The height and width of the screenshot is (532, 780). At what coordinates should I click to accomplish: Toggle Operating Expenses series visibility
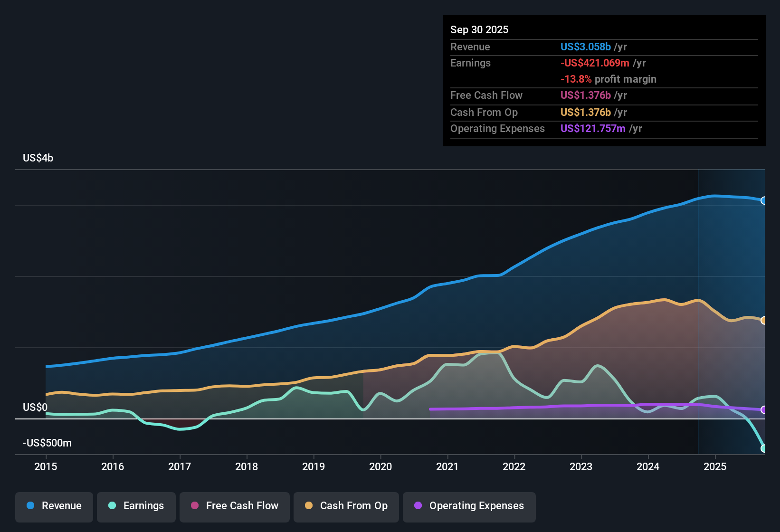click(469, 506)
